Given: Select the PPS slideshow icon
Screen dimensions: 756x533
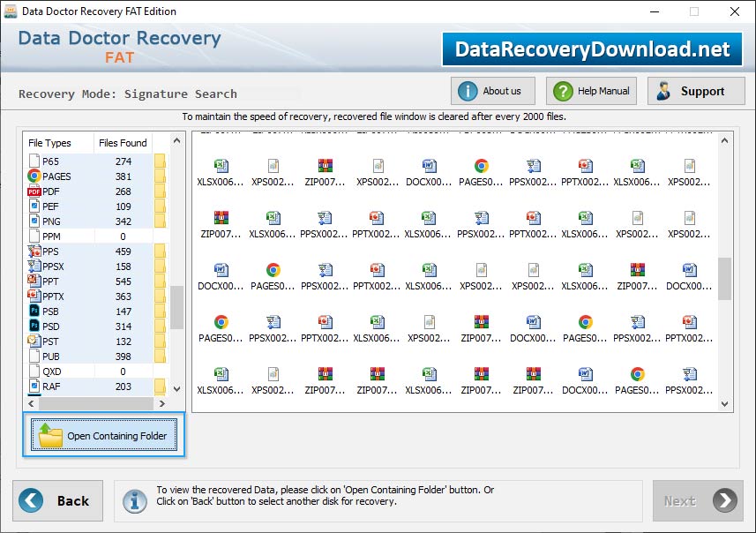Looking at the screenshot, I should point(34,251).
